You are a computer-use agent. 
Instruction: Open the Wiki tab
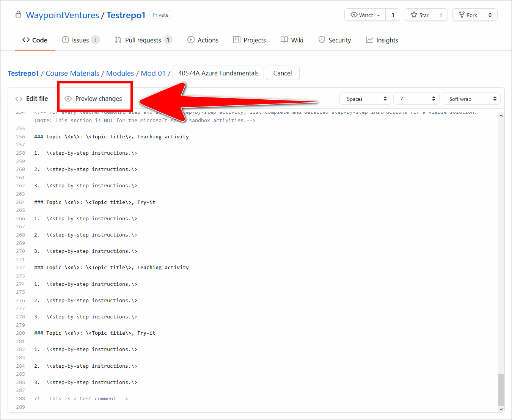pos(292,40)
